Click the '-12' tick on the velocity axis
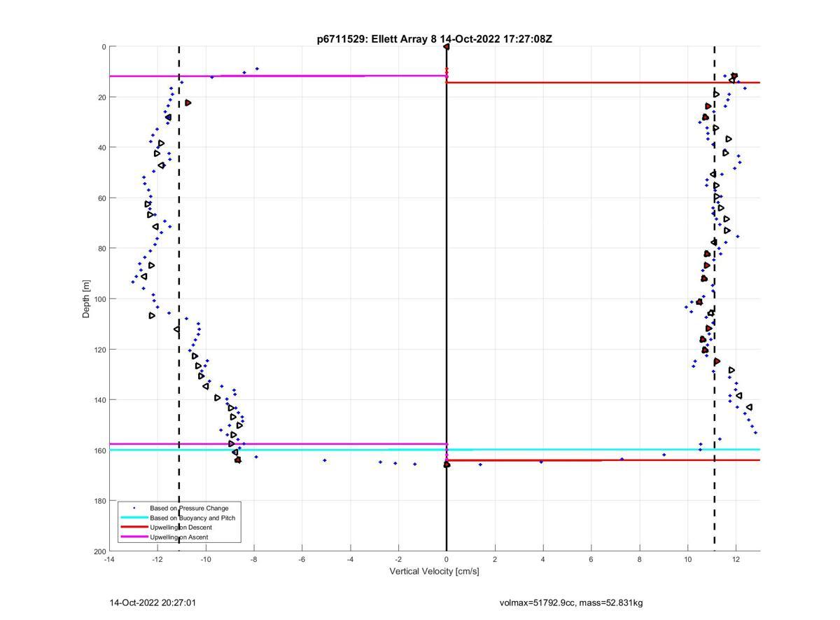The image size is (840, 620). pos(157,559)
